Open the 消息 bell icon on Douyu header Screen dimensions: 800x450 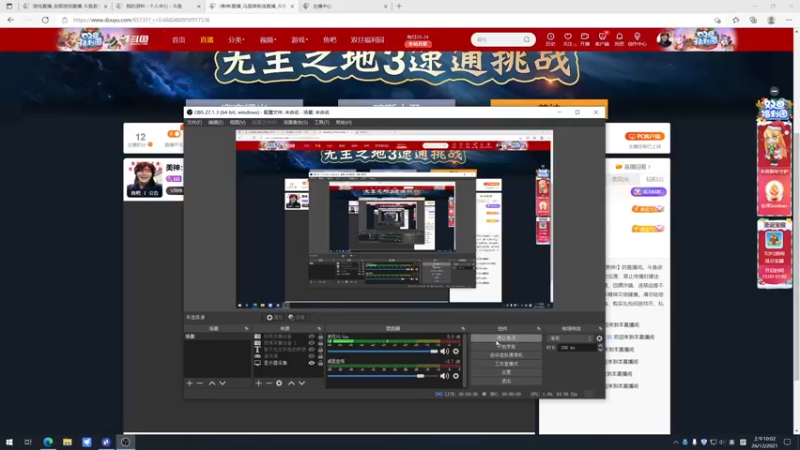[619, 39]
